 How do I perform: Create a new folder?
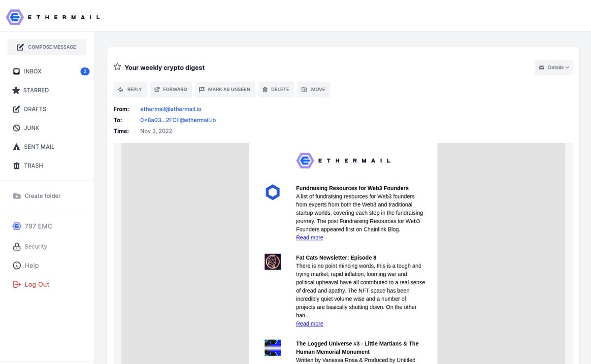click(x=42, y=196)
